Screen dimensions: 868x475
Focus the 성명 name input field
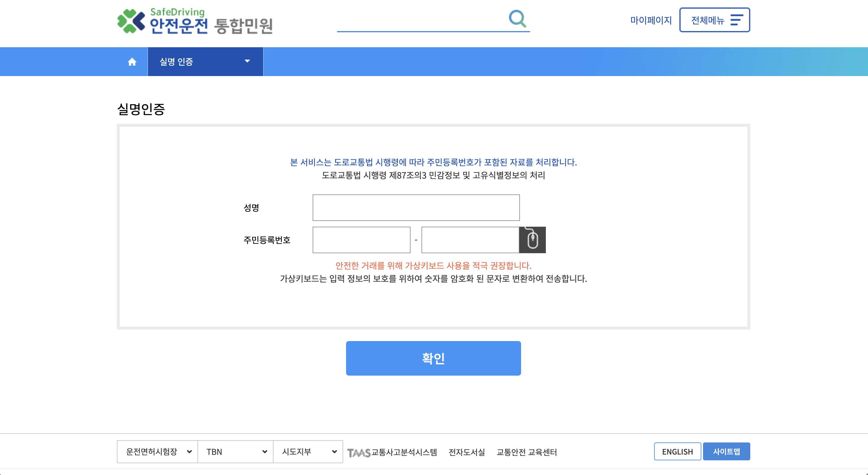coord(416,208)
